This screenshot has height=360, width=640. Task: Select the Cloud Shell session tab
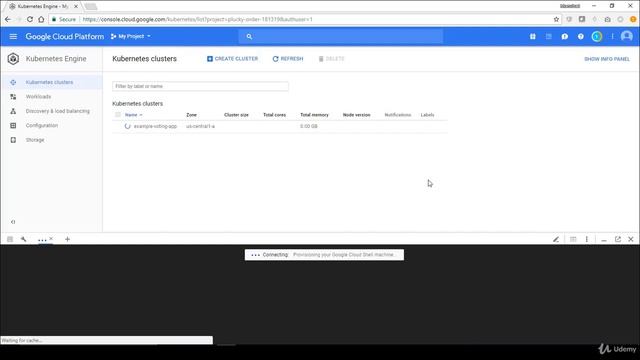click(42, 240)
